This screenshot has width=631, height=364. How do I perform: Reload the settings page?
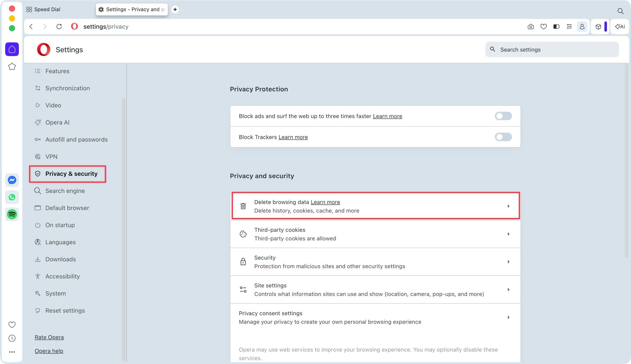[59, 26]
